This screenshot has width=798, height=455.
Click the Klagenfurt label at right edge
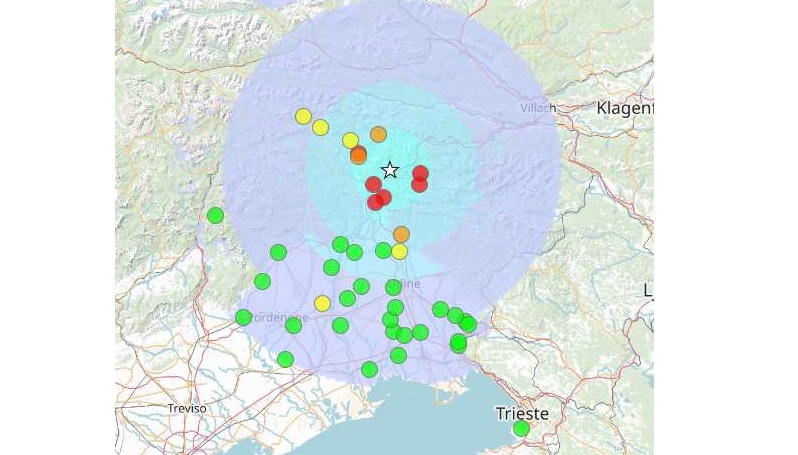coord(625,107)
